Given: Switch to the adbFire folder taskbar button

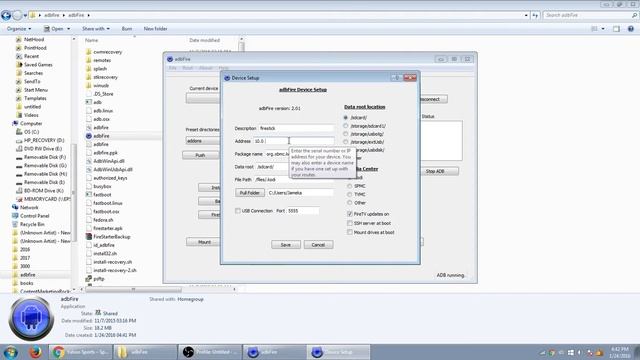Looking at the screenshot, I should click(x=145, y=352).
